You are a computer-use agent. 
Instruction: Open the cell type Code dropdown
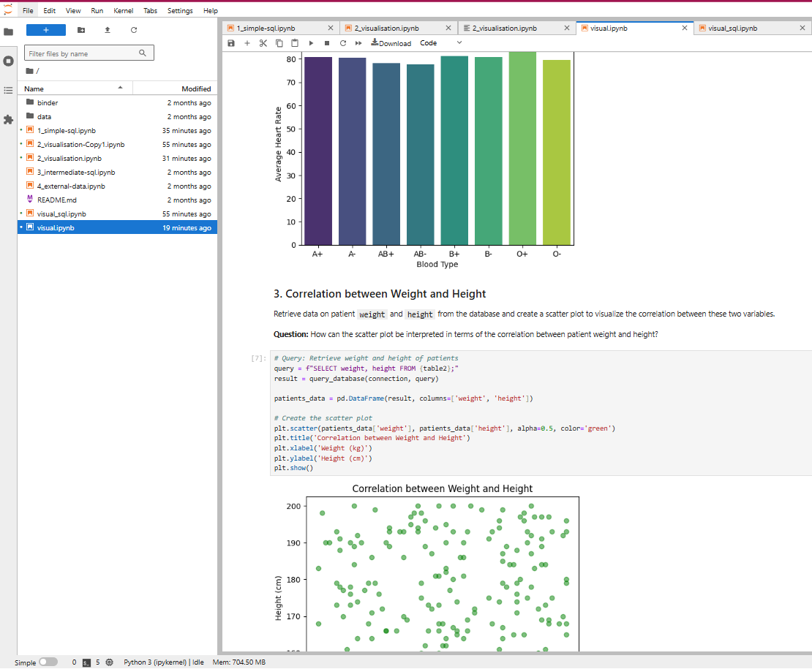coord(440,43)
